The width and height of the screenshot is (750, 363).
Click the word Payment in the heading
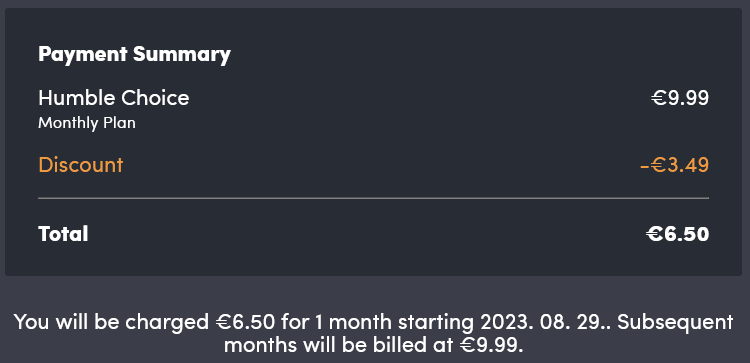83,55
